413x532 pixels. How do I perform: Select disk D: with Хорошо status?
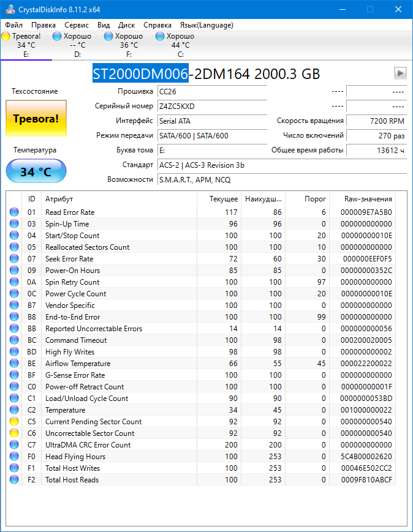pyautogui.click(x=77, y=45)
